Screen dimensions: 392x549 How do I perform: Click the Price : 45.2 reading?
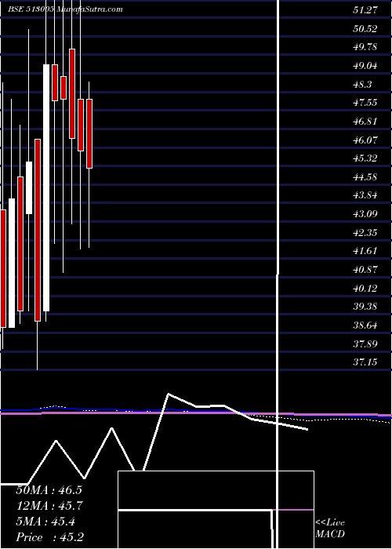point(49,537)
